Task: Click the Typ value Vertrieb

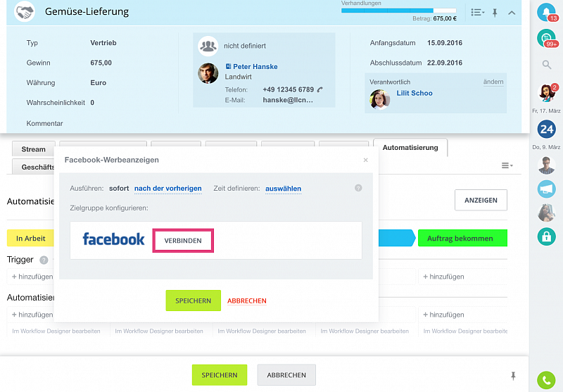Action: 103,43
